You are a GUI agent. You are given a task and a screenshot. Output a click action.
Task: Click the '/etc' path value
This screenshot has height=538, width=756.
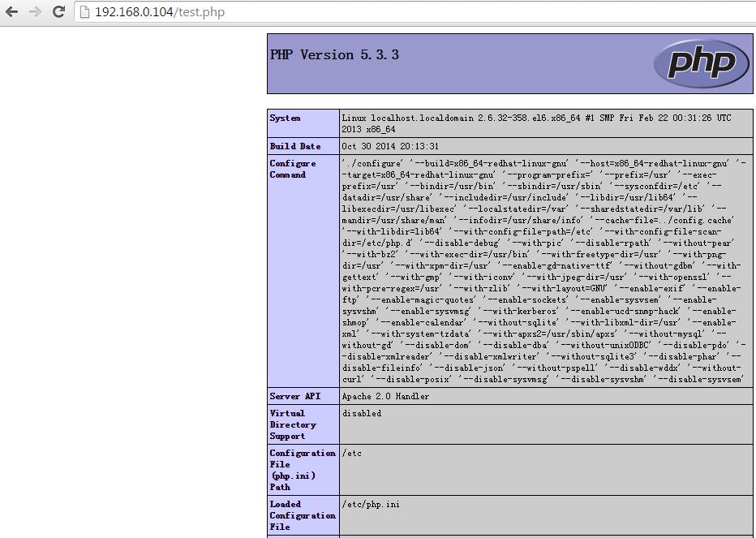coord(351,454)
